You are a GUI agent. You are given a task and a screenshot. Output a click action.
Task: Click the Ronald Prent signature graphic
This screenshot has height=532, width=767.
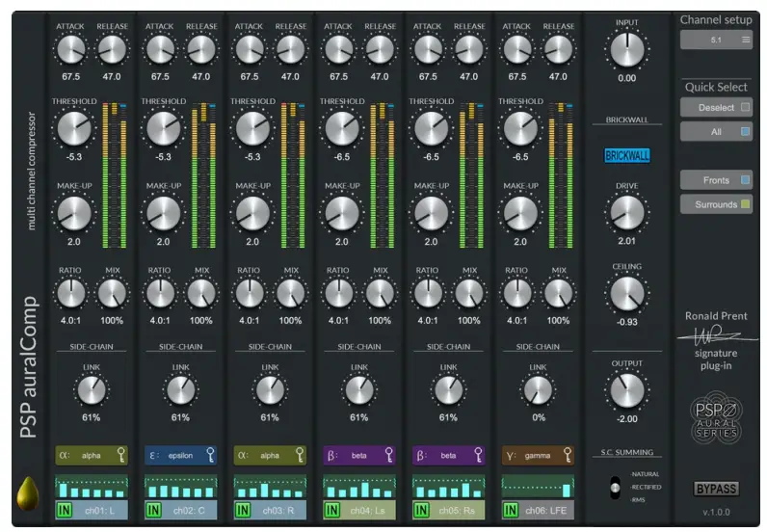pos(717,335)
